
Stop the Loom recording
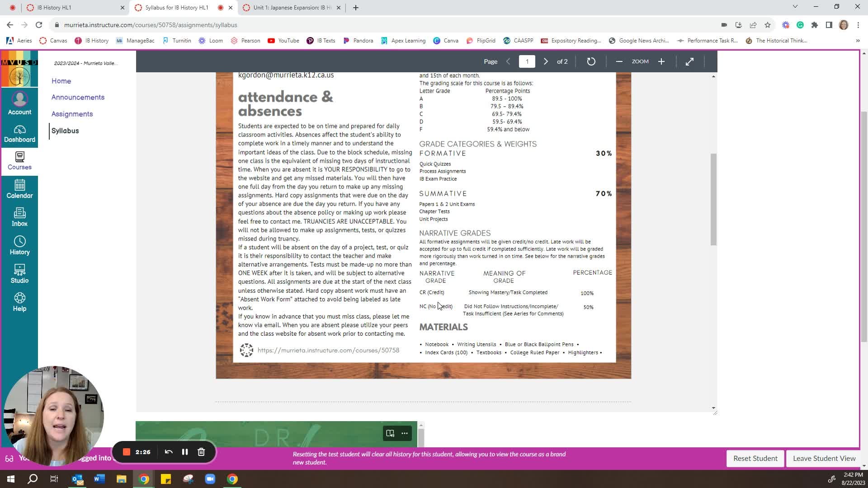127,452
